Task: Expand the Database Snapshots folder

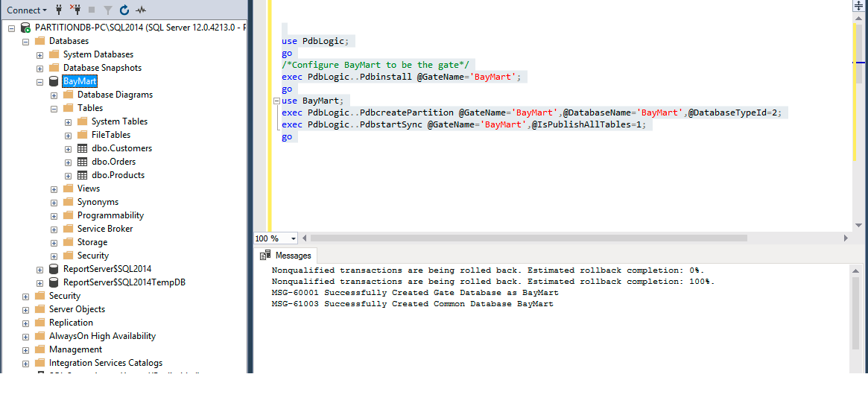Action: [x=39, y=68]
